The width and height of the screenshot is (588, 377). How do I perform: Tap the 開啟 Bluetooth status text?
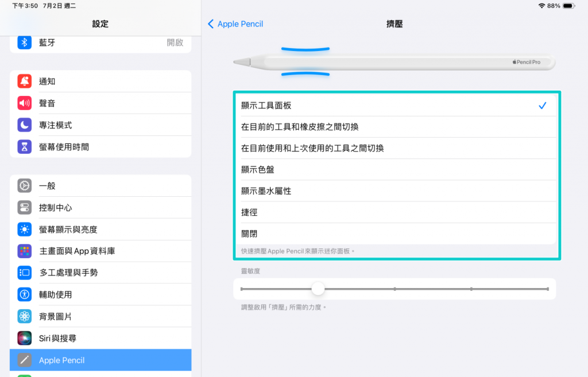[x=175, y=42]
